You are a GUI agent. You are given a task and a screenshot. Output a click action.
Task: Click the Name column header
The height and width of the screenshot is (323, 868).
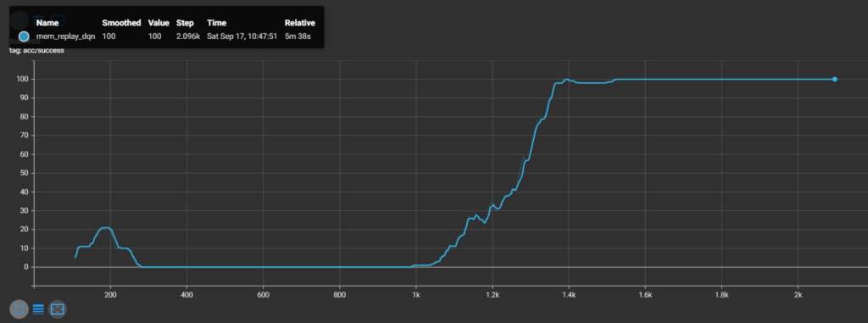[47, 23]
